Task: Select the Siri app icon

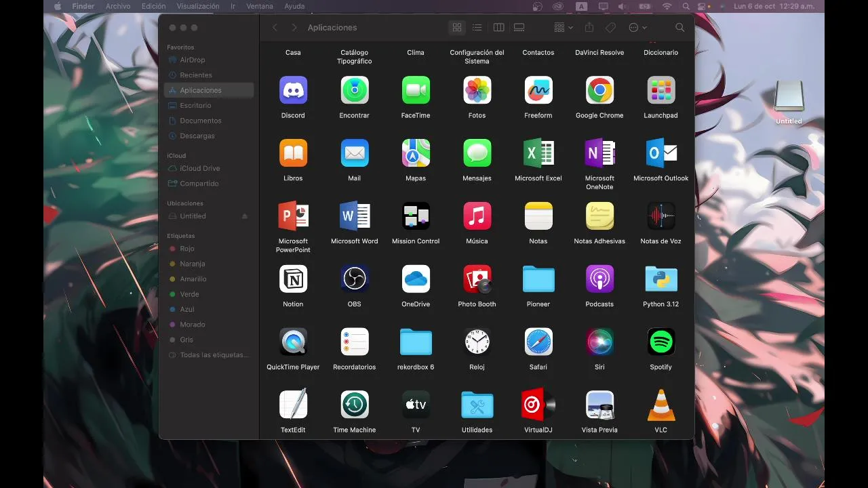Action: click(599, 342)
